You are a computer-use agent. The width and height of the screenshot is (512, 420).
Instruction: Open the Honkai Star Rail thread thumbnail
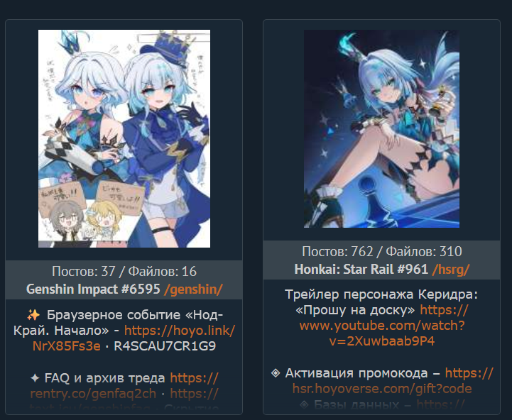point(381,129)
